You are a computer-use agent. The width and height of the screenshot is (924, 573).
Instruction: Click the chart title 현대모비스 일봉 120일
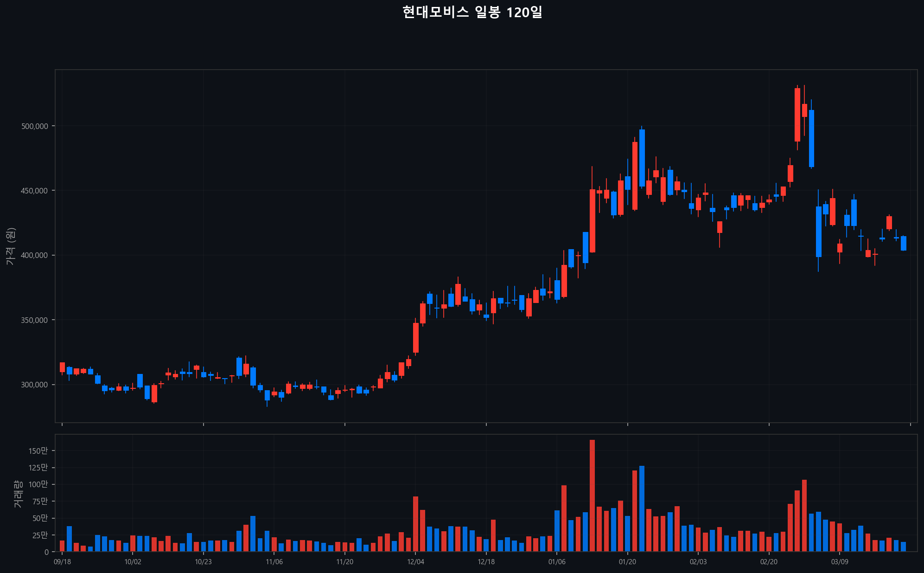point(472,13)
